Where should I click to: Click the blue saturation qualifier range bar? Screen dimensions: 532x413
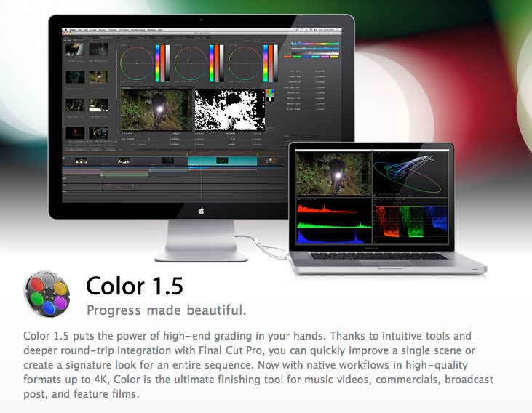(x=315, y=49)
